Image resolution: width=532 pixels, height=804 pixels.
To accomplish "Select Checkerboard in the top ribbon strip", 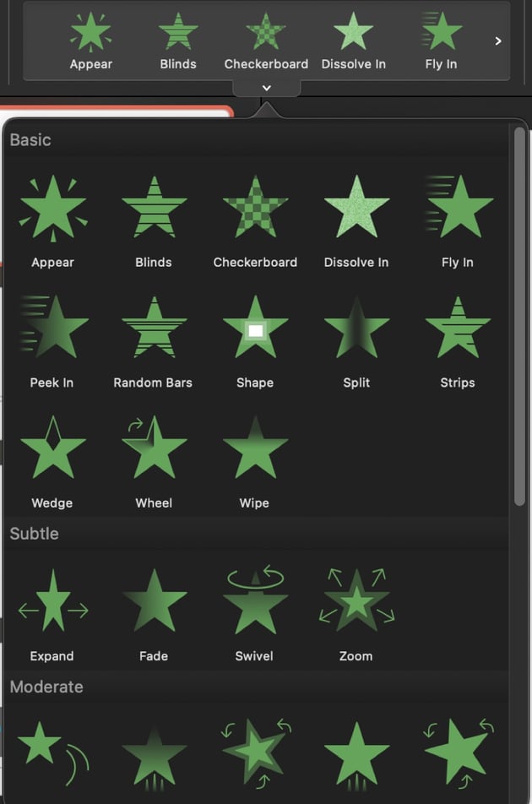I will click(266, 39).
